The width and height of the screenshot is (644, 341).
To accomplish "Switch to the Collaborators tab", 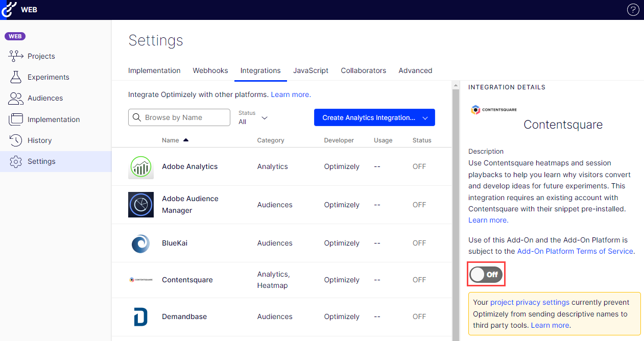I will pos(364,70).
